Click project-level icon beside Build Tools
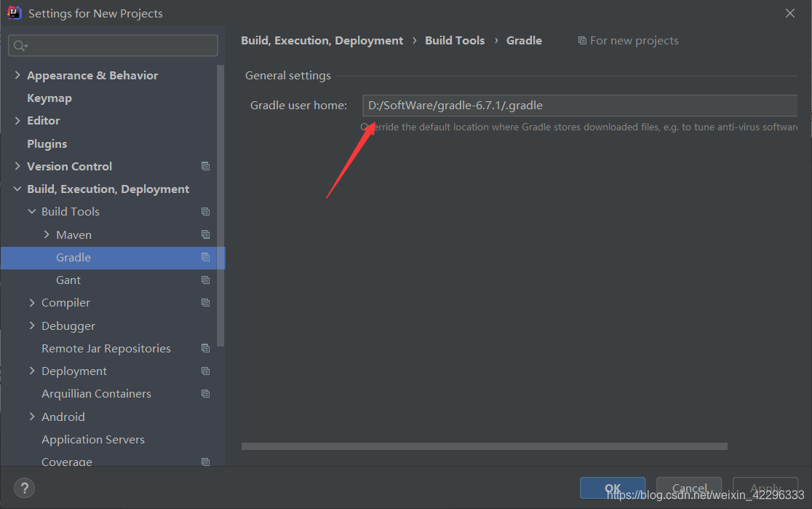Screen dimensions: 812x509 click(x=206, y=211)
